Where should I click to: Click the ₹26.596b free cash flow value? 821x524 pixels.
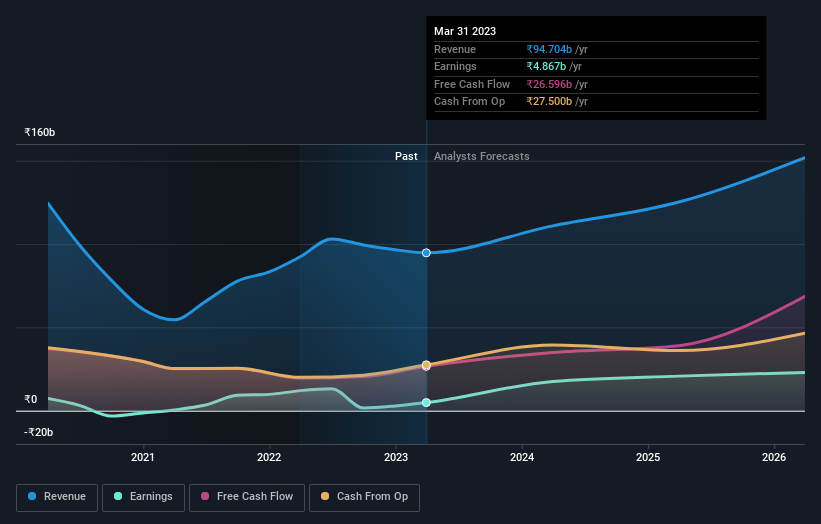549,84
